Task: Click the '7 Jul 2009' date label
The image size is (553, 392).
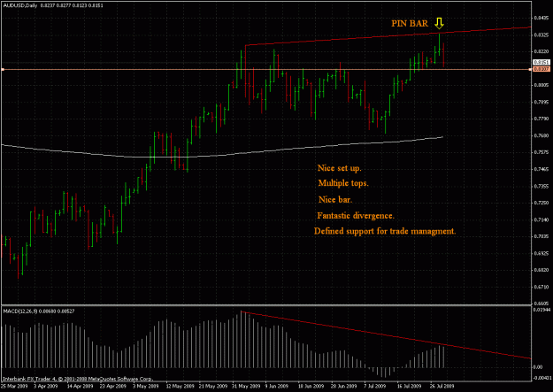Action: (x=376, y=386)
